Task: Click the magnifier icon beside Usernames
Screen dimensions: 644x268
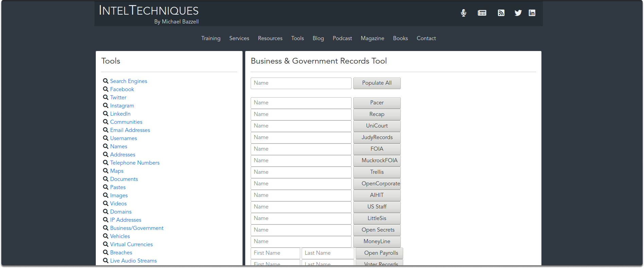Action: tap(106, 138)
